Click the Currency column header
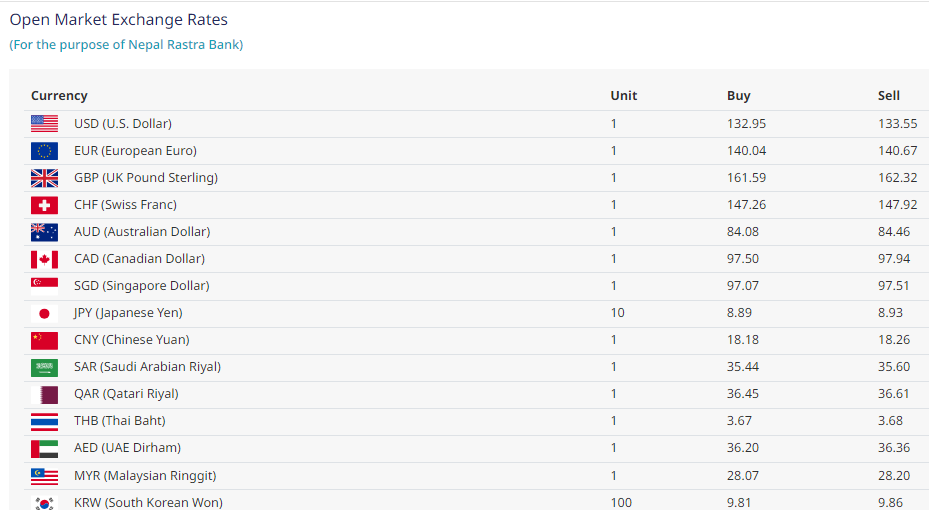 (x=59, y=96)
